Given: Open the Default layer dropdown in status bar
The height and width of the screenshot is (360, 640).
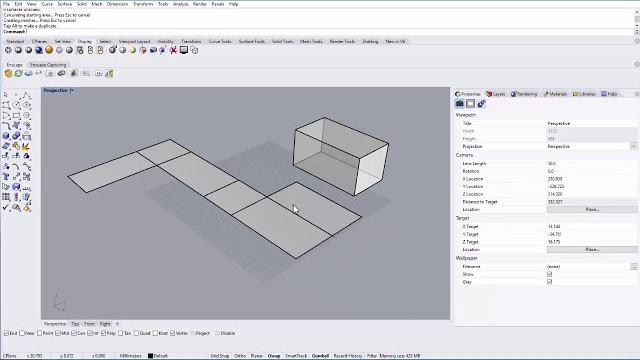Looking at the screenshot, I should [160, 356].
